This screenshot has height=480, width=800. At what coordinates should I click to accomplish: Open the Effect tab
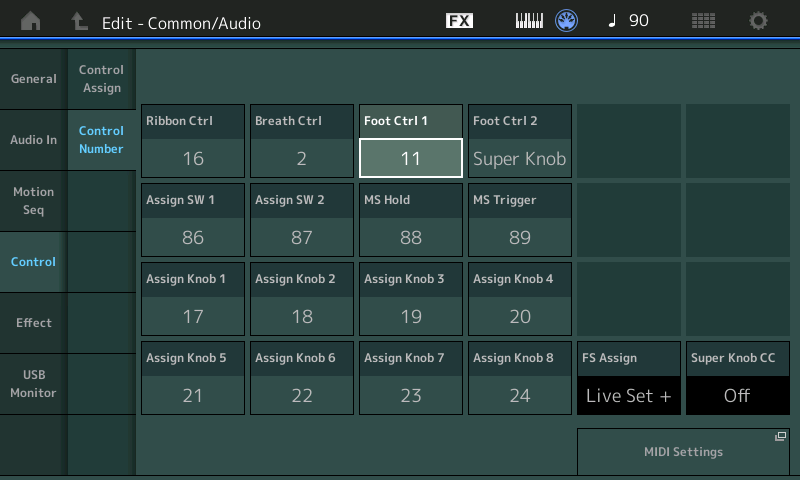click(33, 323)
